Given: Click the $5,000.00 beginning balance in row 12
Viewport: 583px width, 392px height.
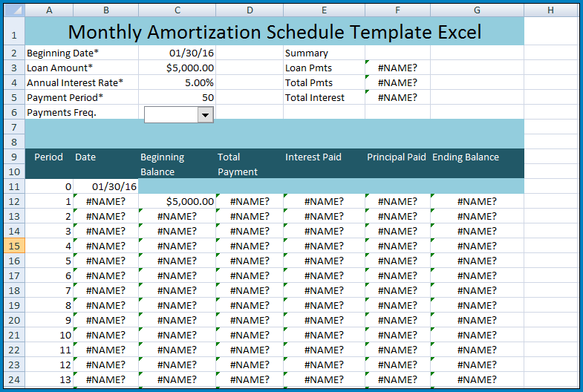Looking at the screenshot, I should [x=177, y=201].
